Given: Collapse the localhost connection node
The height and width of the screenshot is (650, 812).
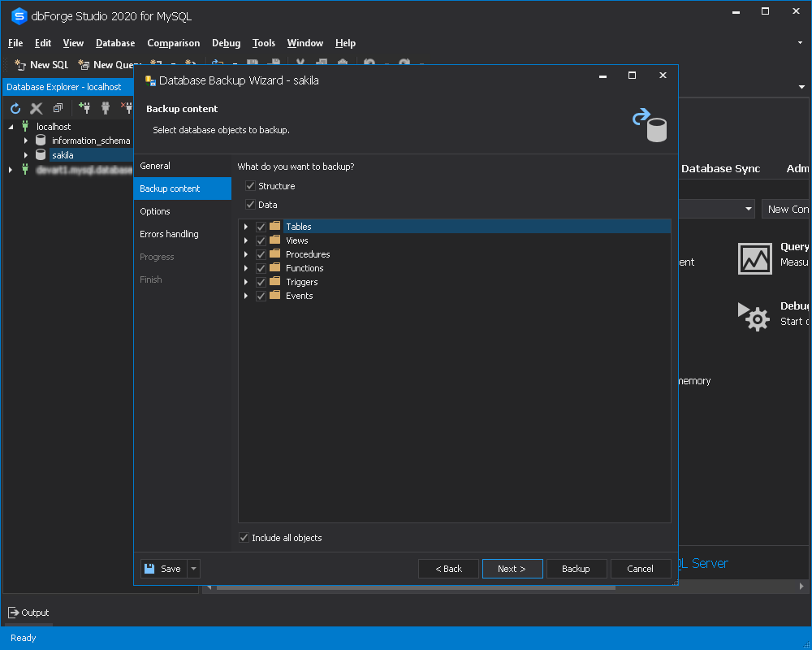Looking at the screenshot, I should 11,127.
